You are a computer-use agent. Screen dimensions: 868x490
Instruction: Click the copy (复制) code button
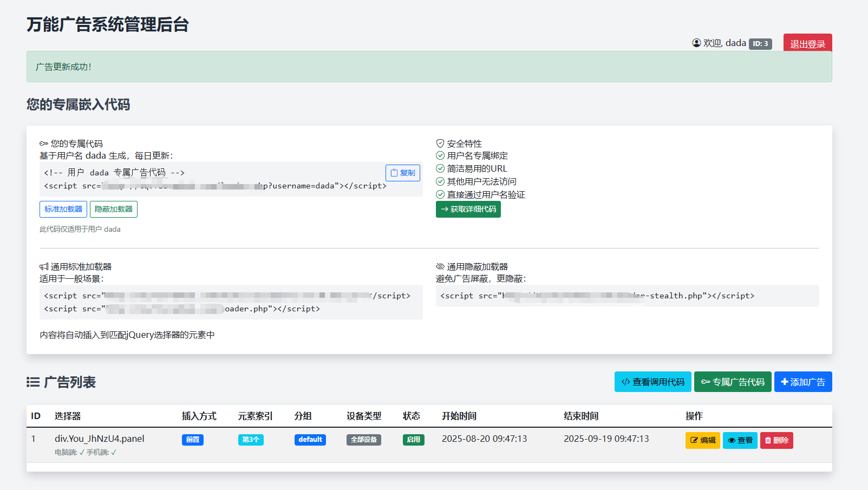(402, 173)
